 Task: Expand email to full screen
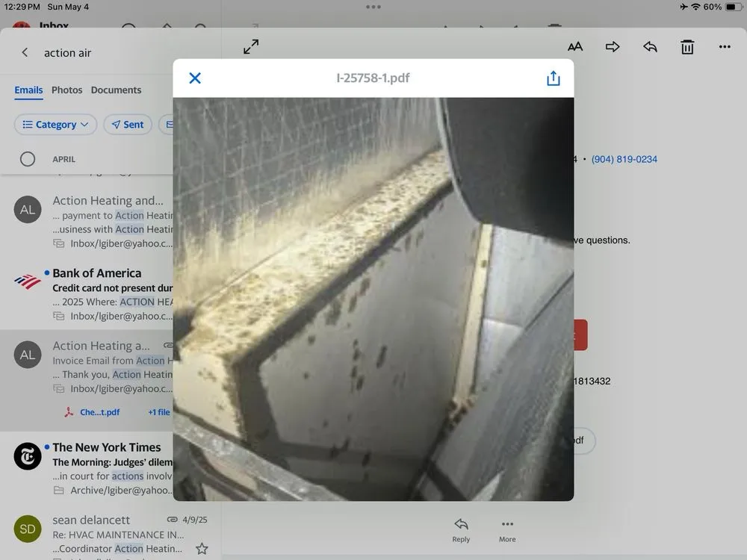251,47
